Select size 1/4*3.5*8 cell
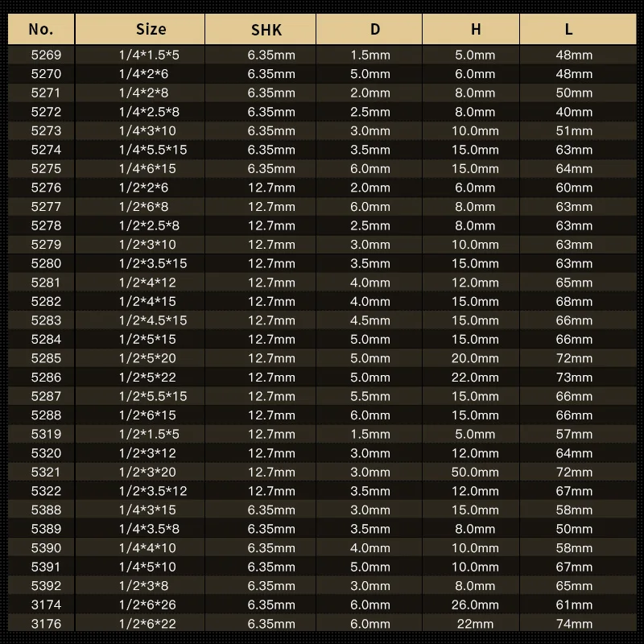 tap(149, 529)
